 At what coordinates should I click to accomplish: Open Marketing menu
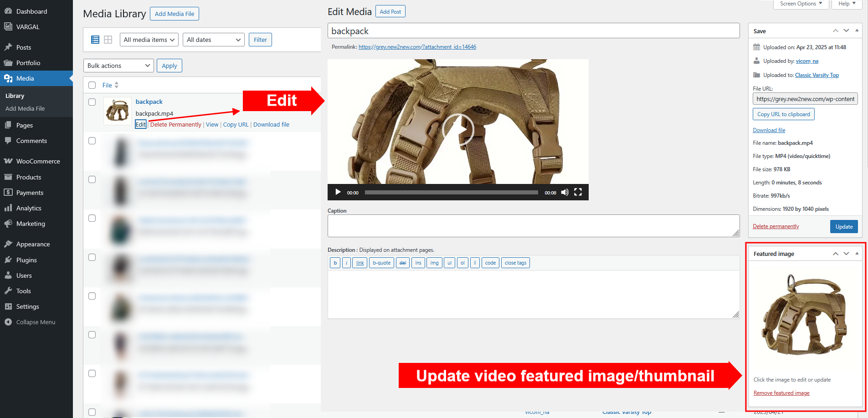31,224
